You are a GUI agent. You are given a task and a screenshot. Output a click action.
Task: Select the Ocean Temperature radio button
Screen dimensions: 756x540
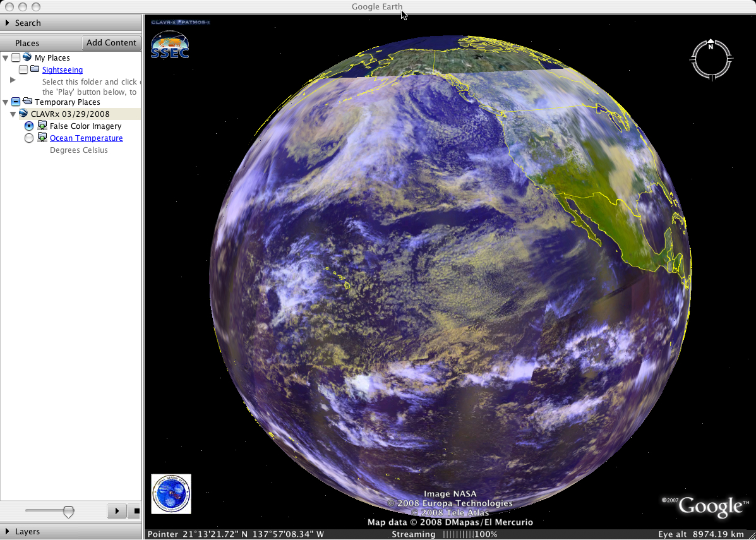tap(29, 138)
